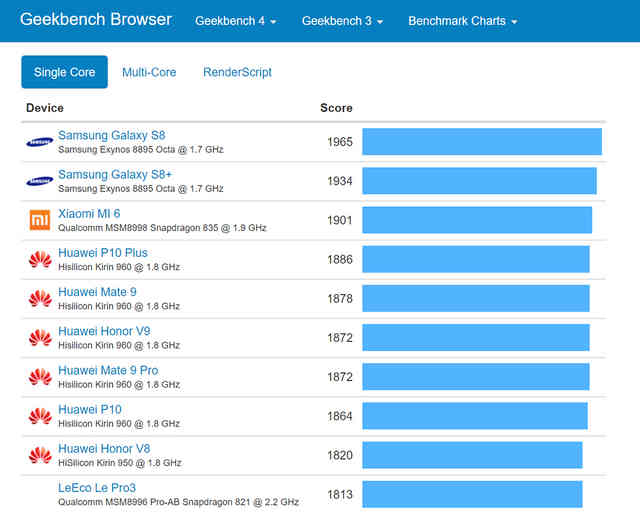Open the Samsung Galaxy S8 link
The height and width of the screenshot is (524, 640).
(111, 135)
